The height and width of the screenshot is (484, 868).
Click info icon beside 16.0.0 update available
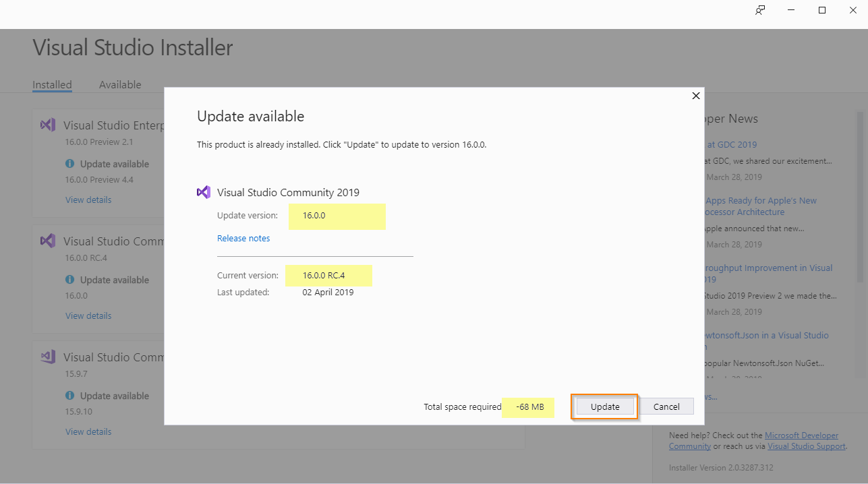tap(70, 280)
